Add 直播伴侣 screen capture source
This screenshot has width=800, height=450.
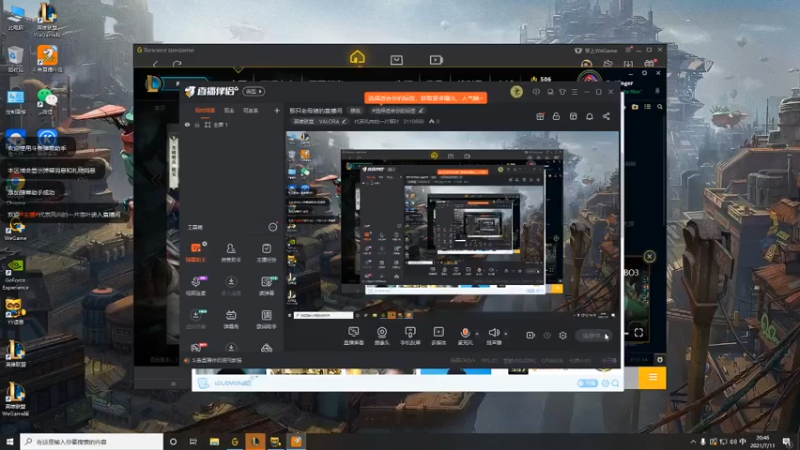tap(354, 336)
